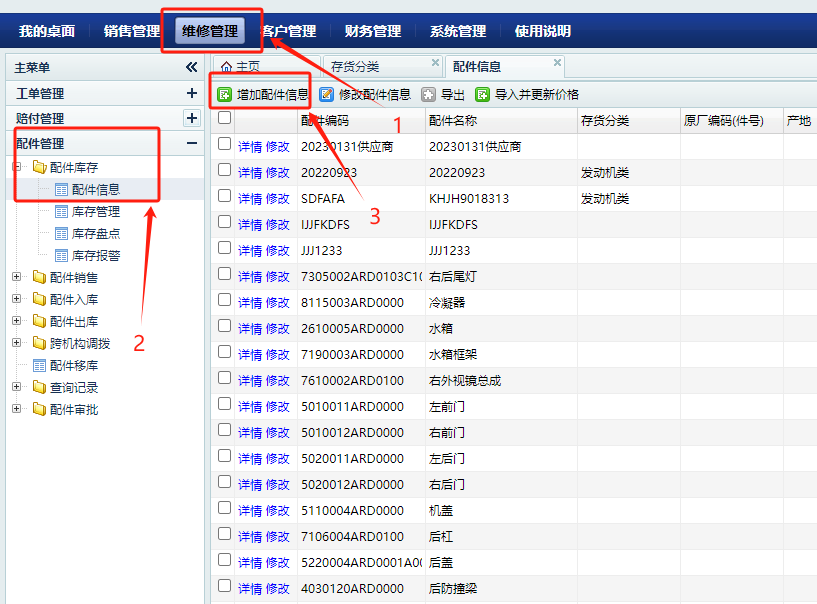Open the 财务管理 menu
The height and width of the screenshot is (604, 817).
(x=372, y=31)
